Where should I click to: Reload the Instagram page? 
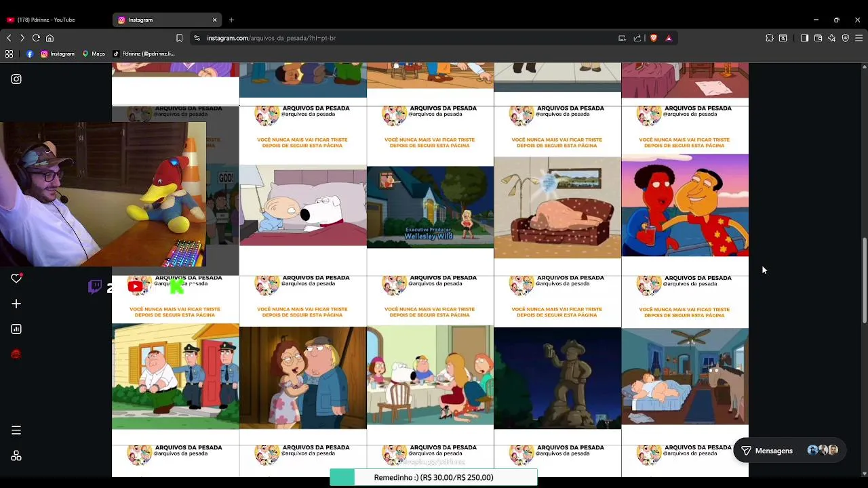[36, 38]
